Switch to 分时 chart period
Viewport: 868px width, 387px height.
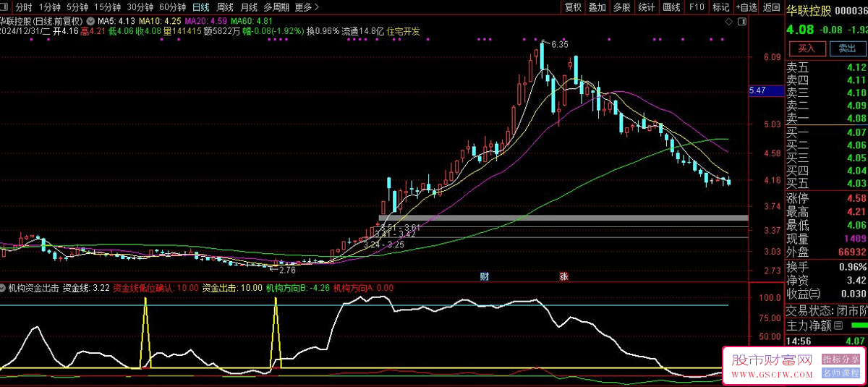[24, 7]
